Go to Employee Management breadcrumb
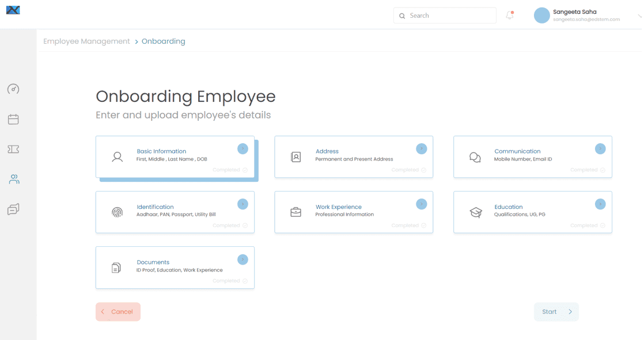Viewport: 644px width, 340px height. click(x=86, y=41)
